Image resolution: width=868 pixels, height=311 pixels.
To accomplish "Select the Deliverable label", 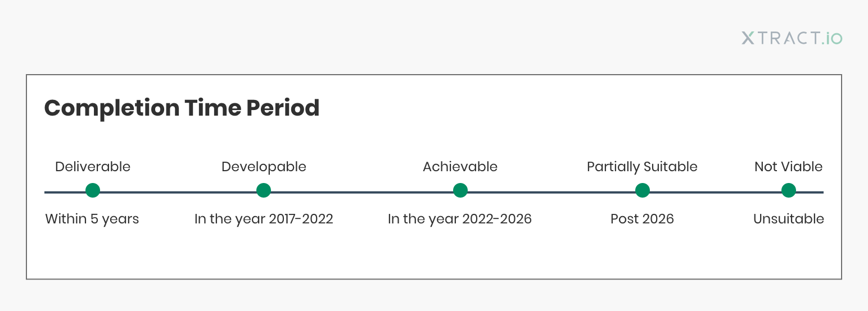I will pos(93,167).
